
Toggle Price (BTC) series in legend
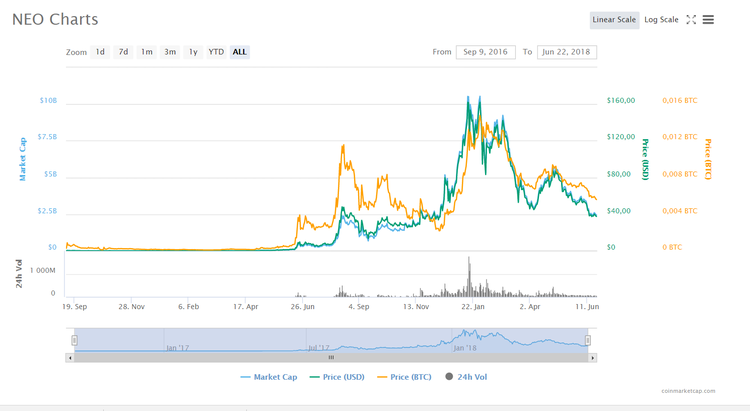[x=404, y=377]
